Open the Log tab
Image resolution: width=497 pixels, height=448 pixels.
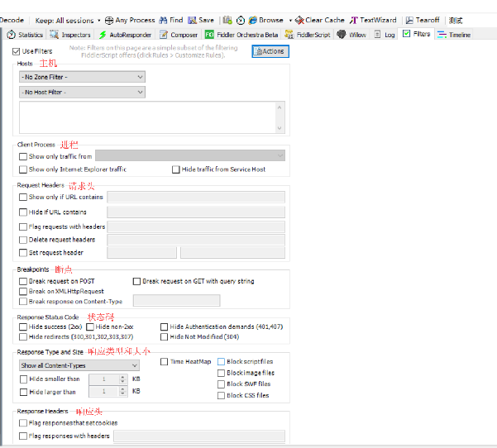(385, 35)
